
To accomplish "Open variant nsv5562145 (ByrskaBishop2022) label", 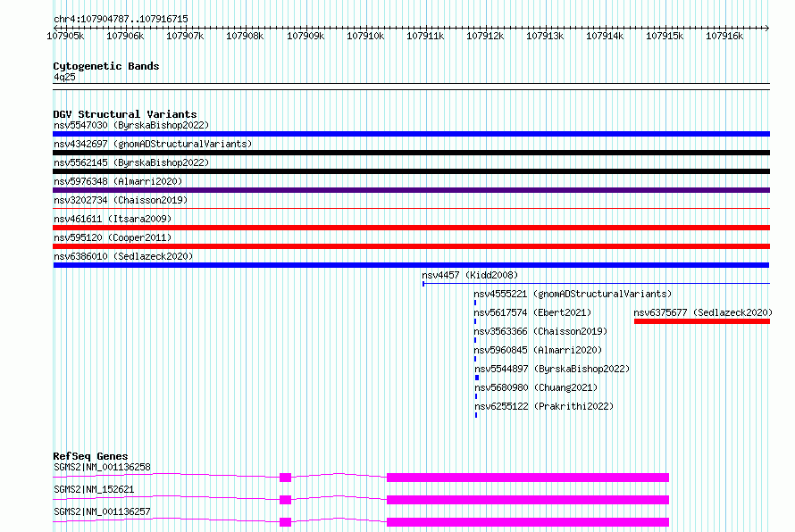I will point(131,162).
